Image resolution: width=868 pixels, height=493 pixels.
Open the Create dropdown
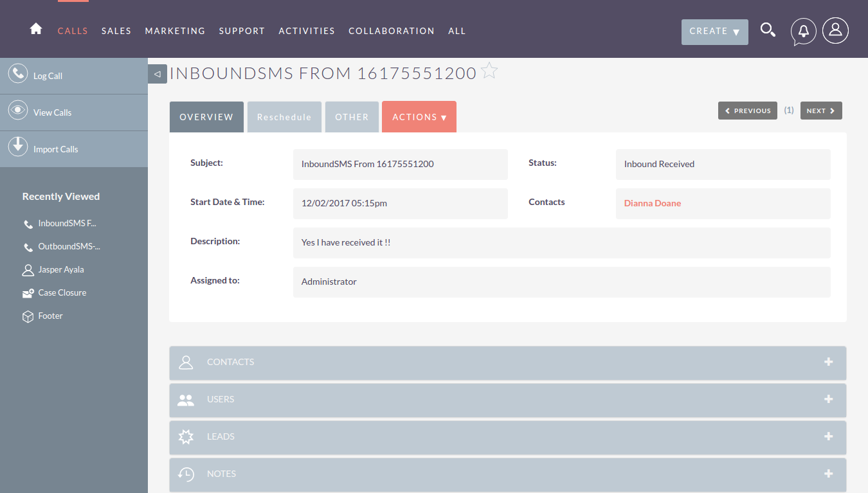715,31
